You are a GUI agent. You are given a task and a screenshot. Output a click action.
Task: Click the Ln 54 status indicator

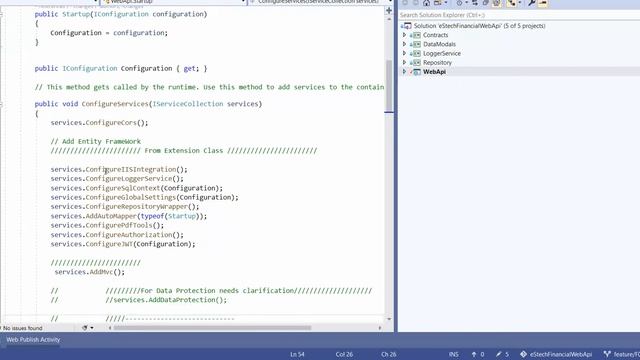pyautogui.click(x=297, y=354)
